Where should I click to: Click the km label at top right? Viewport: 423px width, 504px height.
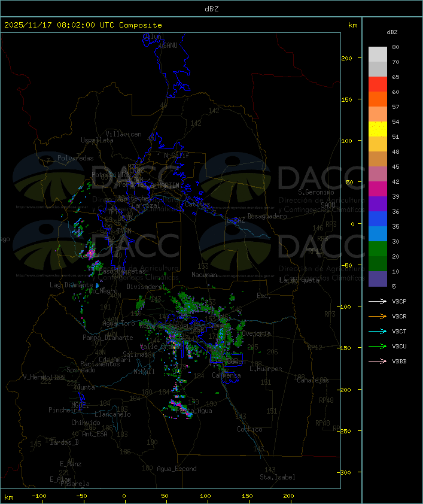point(352,25)
